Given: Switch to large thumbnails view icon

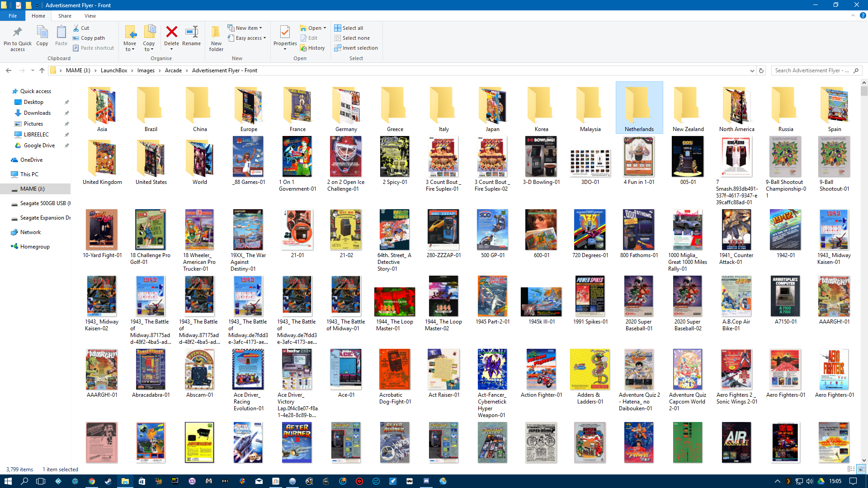Looking at the screenshot, I should 861,469.
